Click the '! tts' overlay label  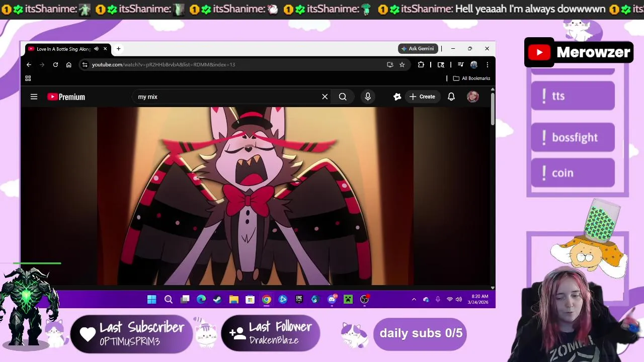coord(573,96)
